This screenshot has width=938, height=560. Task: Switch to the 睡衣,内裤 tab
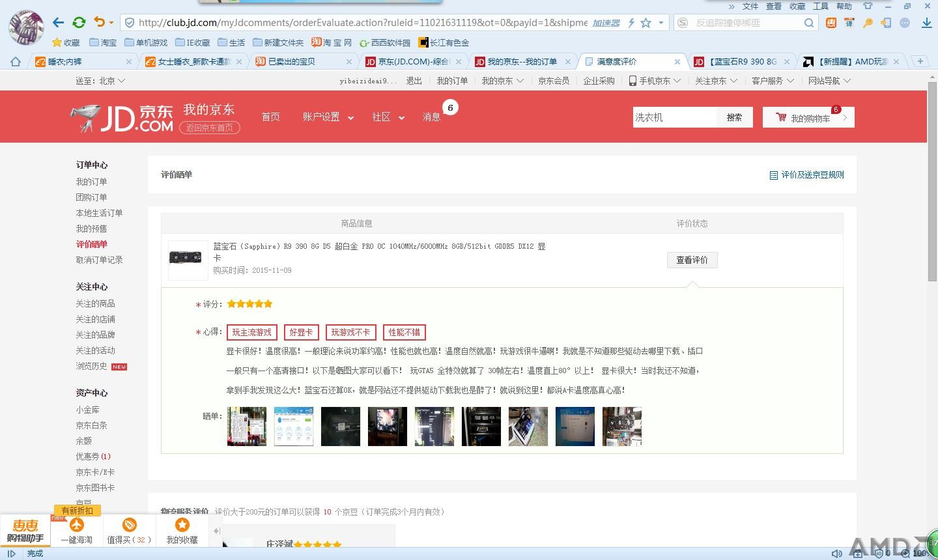click(81, 61)
